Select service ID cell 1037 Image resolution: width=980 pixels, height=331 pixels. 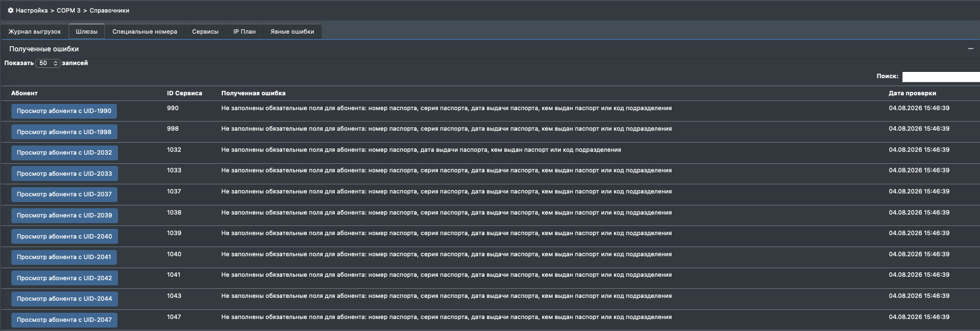click(174, 191)
